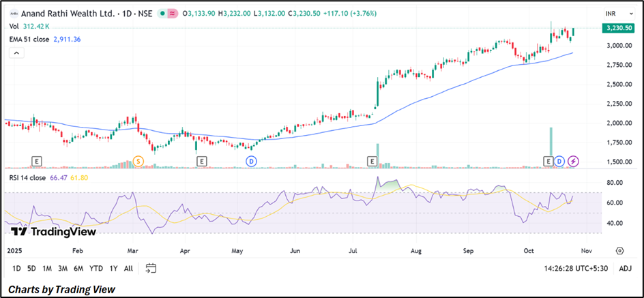The height and width of the screenshot is (298, 644).
Task: Toggle the ADJ adjusted data button
Action: (x=625, y=269)
